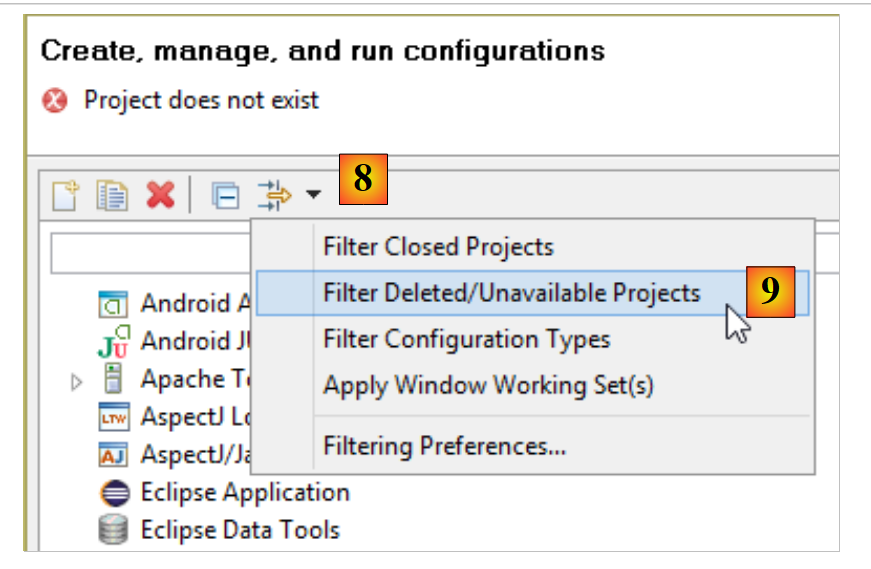Click the red Delete configuration icon
This screenshot has height=569, width=871.
pos(159,195)
